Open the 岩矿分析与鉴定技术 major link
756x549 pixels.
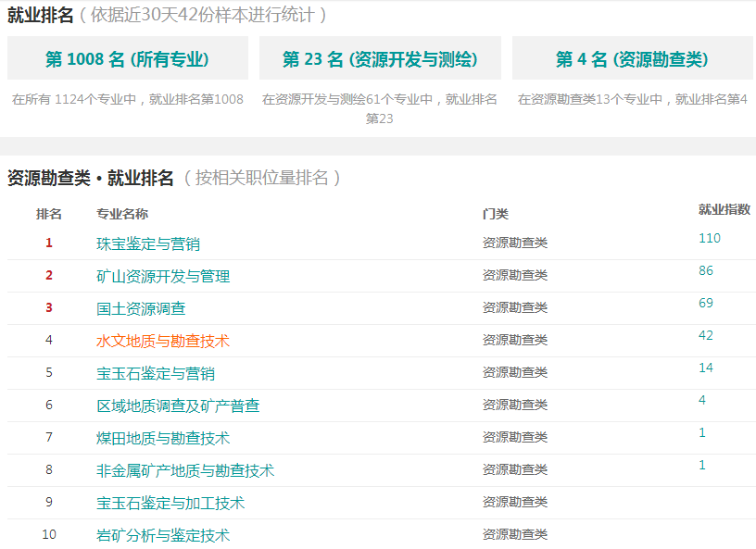click(x=163, y=535)
